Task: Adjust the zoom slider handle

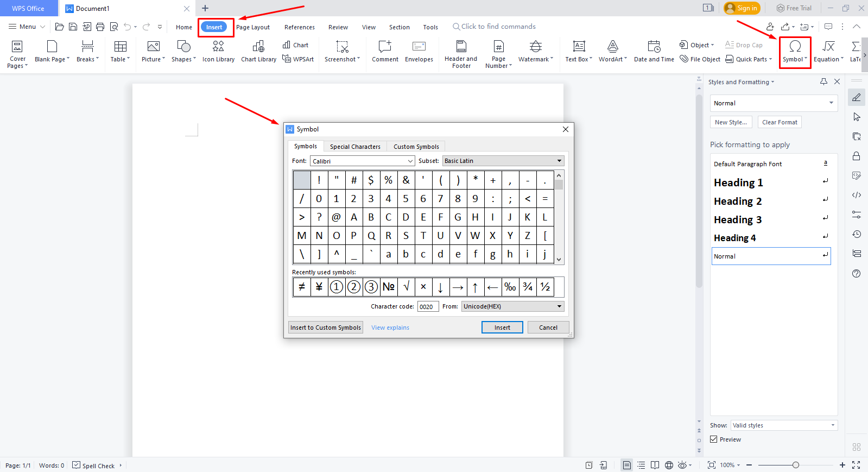Action: coord(795,465)
